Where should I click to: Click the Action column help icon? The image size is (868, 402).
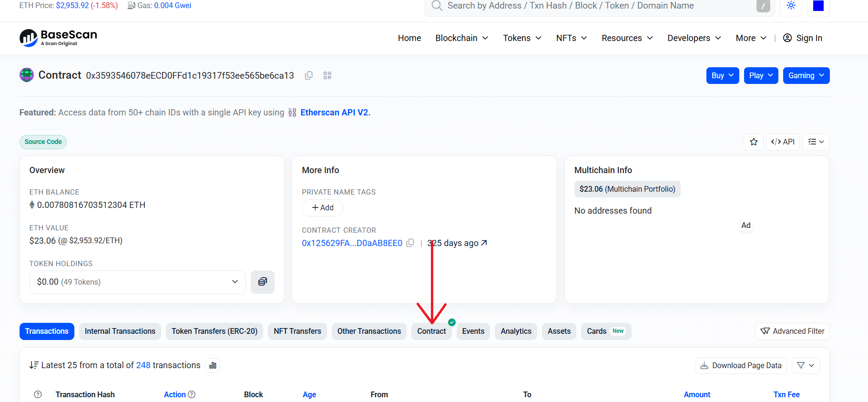(192, 394)
